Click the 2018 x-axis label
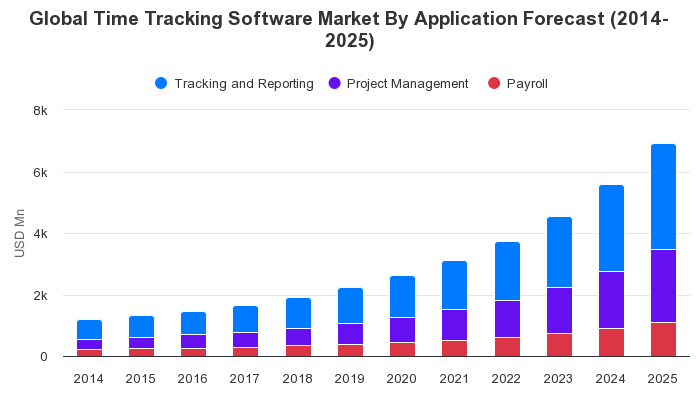The height and width of the screenshot is (400, 700). coord(297,379)
